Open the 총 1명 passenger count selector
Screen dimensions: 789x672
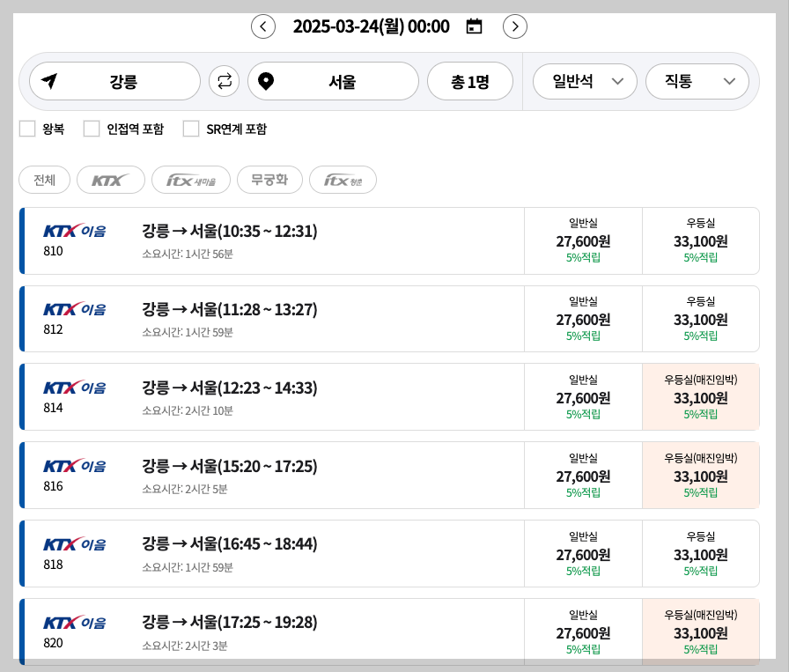(x=470, y=81)
